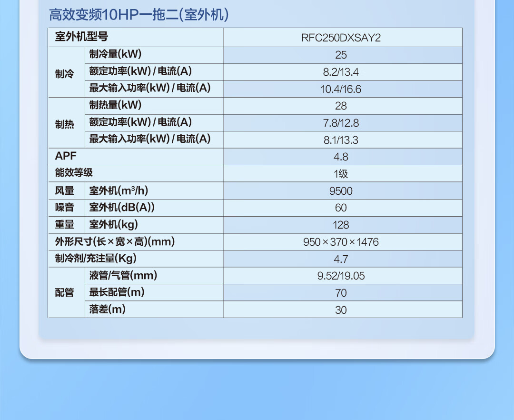This screenshot has height=420, width=514.
Task: Click the title 高效变频10HP一拖二(室外机)
Action: point(138,15)
